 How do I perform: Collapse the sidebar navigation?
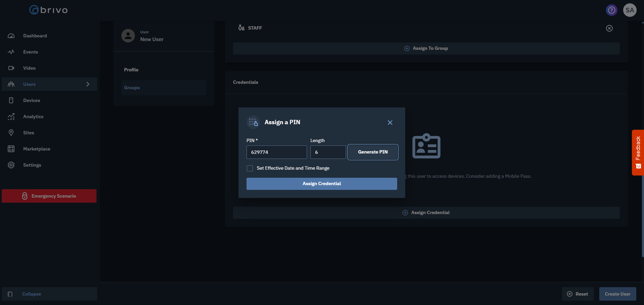coord(31,294)
